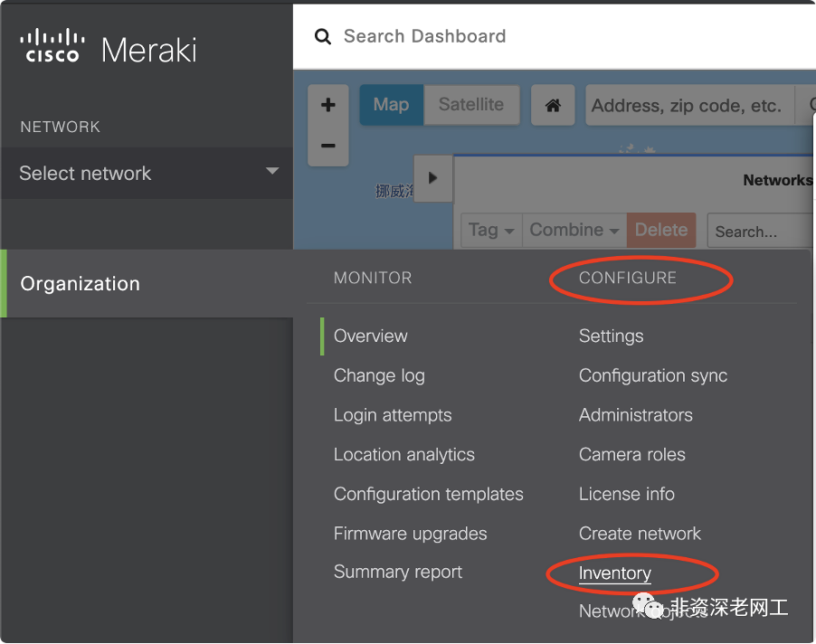Open the Select network dropdown
The height and width of the screenshot is (644, 816).
[148, 173]
